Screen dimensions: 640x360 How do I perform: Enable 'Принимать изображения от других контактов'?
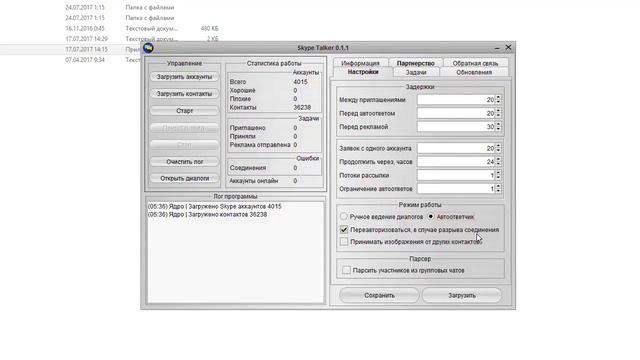click(x=344, y=242)
